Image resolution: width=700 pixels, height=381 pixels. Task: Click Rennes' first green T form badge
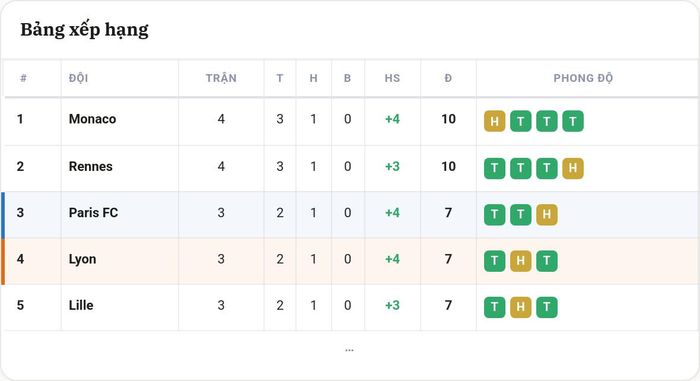[x=494, y=168]
